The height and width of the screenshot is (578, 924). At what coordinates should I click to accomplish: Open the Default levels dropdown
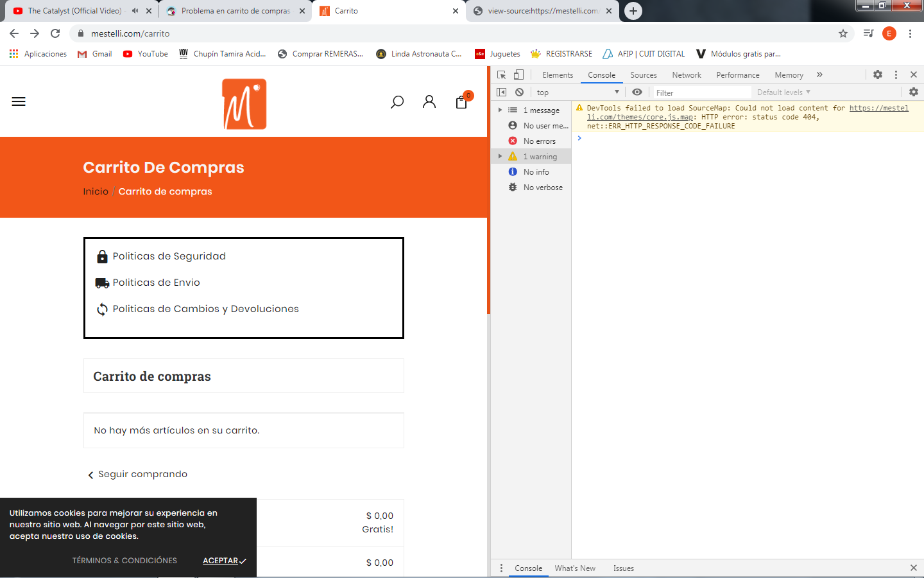(x=784, y=92)
